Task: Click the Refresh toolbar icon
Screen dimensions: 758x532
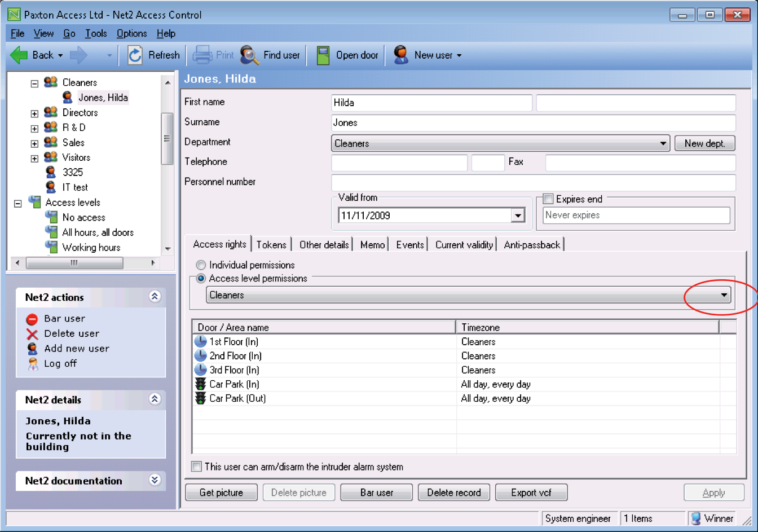Action: point(135,55)
